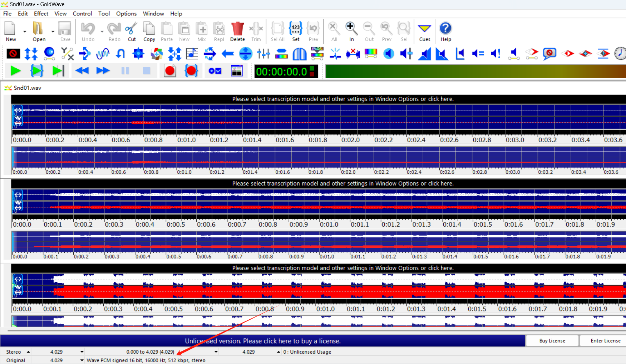Click the zoom All magnifier button
This screenshot has height=364, width=626.
tap(334, 31)
